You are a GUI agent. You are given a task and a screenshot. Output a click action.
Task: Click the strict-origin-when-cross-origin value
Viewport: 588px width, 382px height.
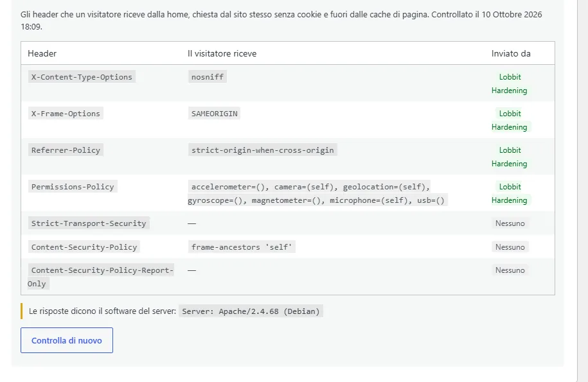tap(262, 150)
